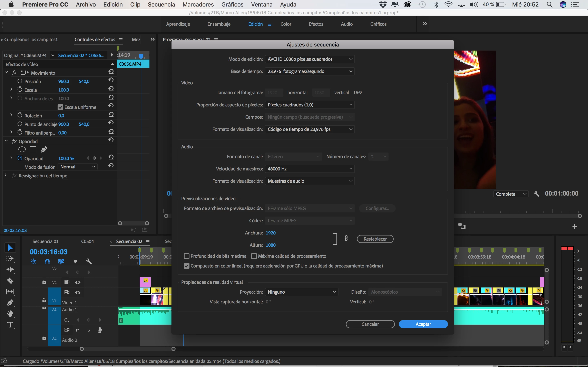Click the ellipse mask icon under Opacidad
The height and width of the screenshot is (367, 588).
[x=22, y=149]
